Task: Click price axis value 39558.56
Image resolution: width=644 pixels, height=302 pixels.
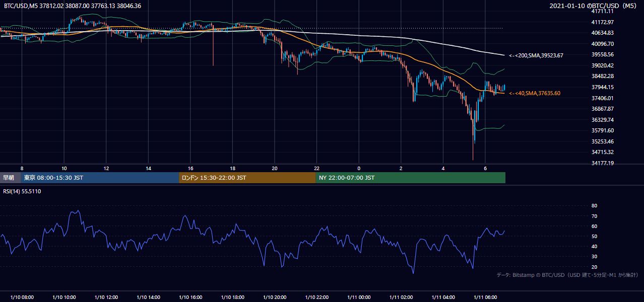Action: point(602,54)
